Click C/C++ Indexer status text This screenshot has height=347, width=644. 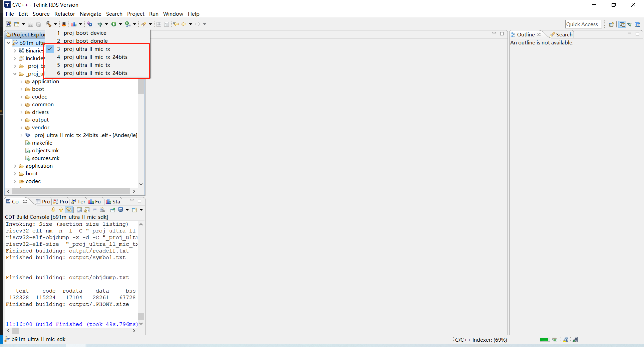(x=481, y=340)
